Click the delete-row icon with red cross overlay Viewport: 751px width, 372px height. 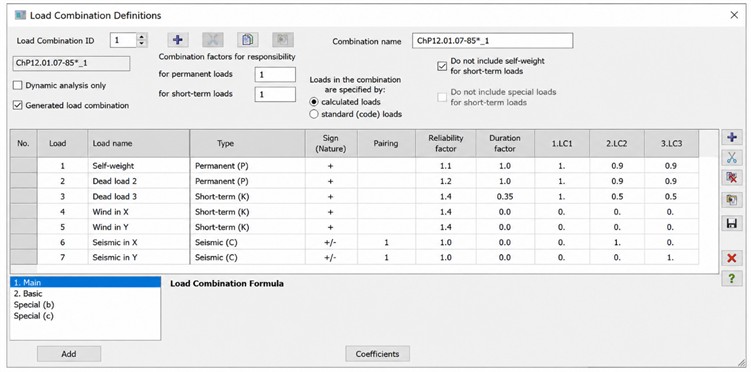[x=731, y=178]
